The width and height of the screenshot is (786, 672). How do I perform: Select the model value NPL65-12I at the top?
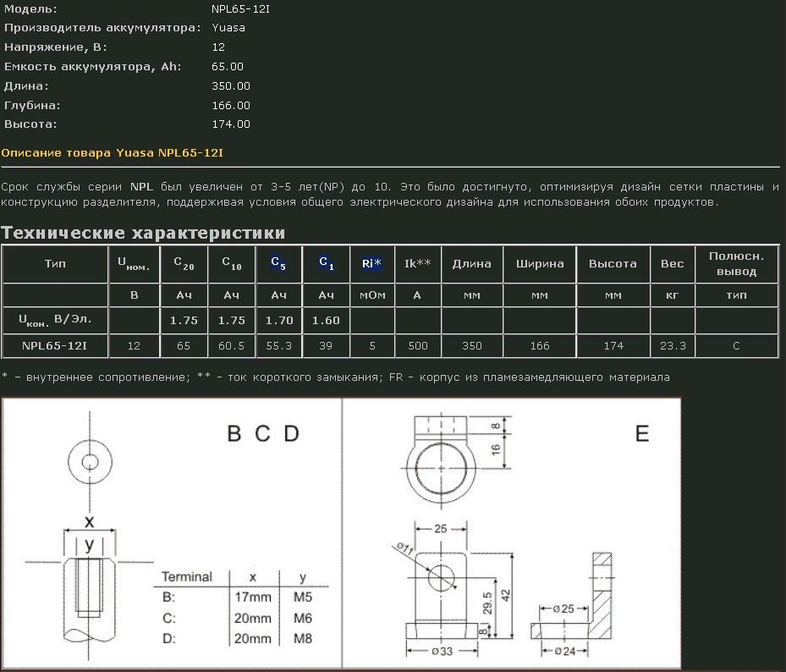240,9
